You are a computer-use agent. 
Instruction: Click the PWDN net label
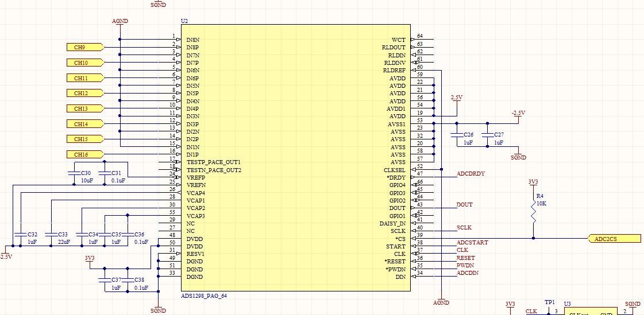pos(465,266)
